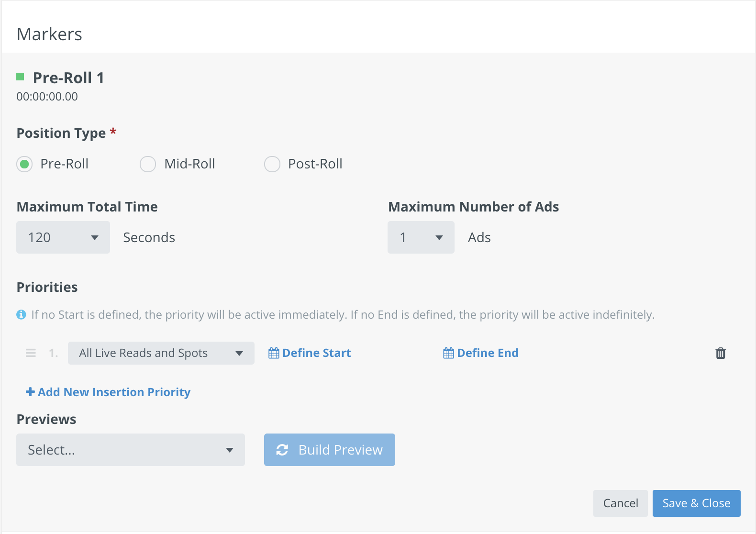Expand the Maximum Number of Ads dropdown
The height and width of the screenshot is (534, 756).
click(421, 237)
